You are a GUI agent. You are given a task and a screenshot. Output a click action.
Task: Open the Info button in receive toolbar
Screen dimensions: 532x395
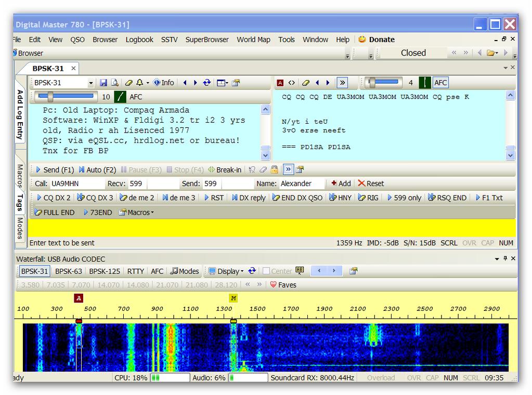[163, 83]
